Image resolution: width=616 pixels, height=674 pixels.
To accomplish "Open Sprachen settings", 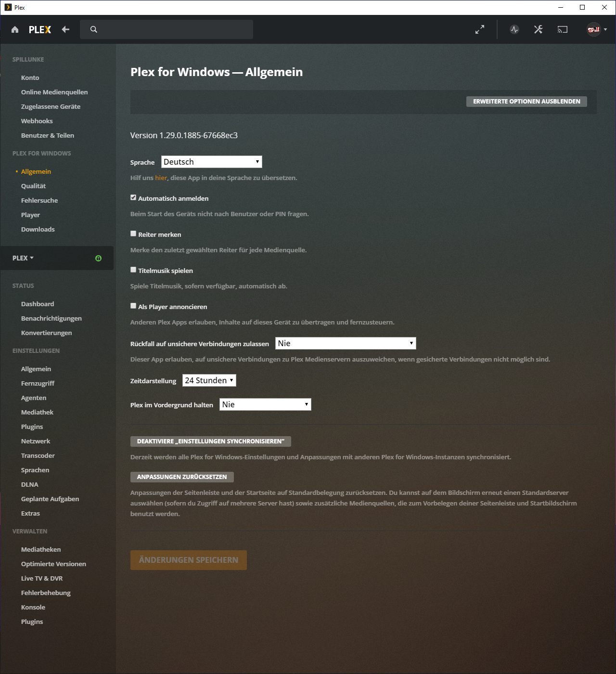I will point(35,470).
